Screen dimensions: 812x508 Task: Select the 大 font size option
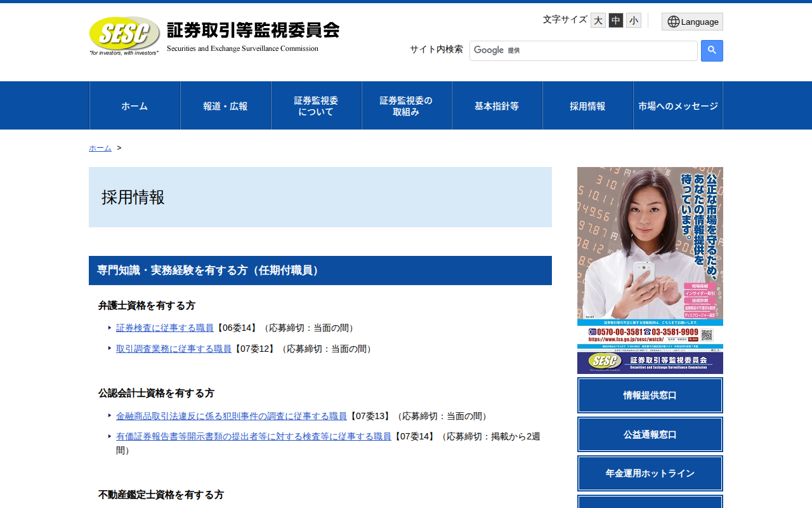pos(597,20)
